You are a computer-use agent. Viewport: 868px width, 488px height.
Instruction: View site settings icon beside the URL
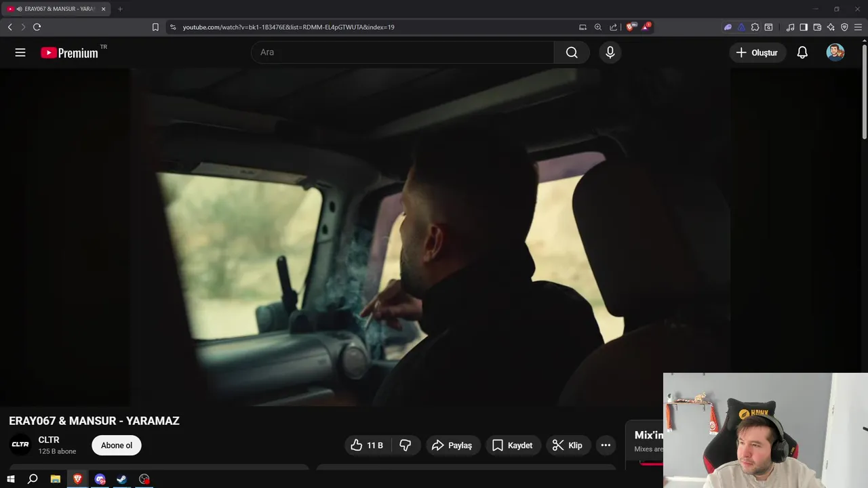[x=173, y=27]
